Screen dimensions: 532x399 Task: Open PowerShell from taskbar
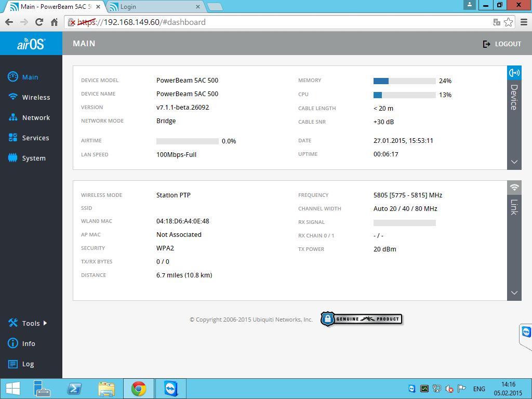click(74, 389)
